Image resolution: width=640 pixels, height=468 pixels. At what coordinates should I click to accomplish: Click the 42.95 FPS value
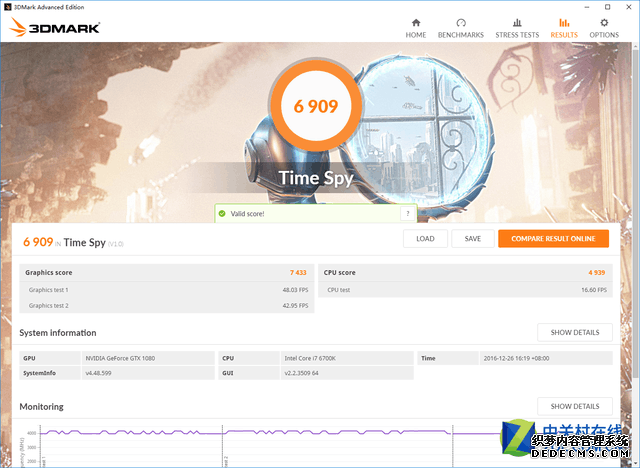[x=295, y=306]
